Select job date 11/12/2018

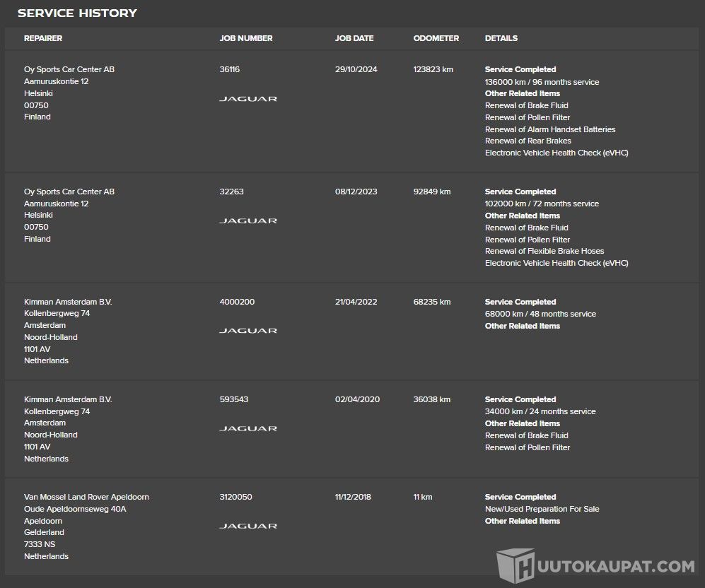click(x=353, y=497)
